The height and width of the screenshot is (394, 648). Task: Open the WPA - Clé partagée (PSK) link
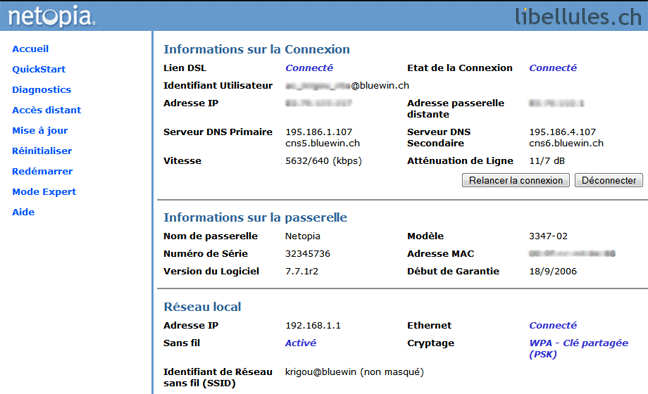point(579,349)
